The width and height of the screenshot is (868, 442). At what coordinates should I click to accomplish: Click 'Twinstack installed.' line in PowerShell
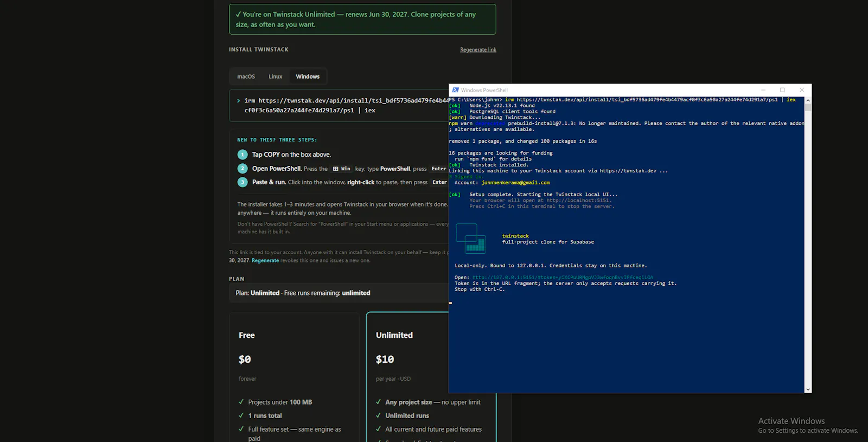pyautogui.click(x=499, y=165)
